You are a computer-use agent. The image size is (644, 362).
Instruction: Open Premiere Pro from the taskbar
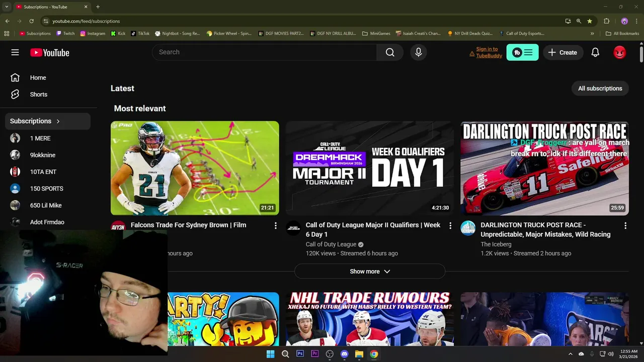click(315, 354)
